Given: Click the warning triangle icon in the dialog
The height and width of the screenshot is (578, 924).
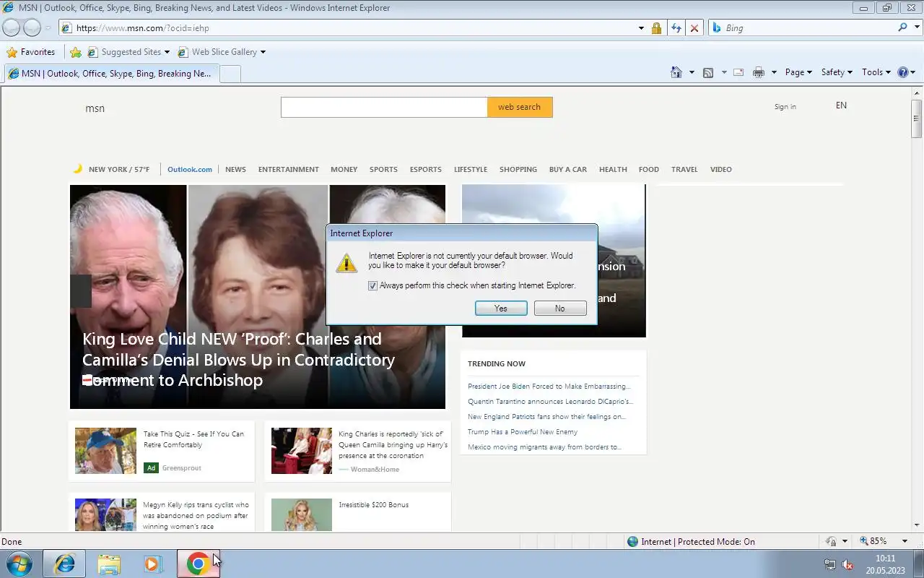Looking at the screenshot, I should 346,263.
